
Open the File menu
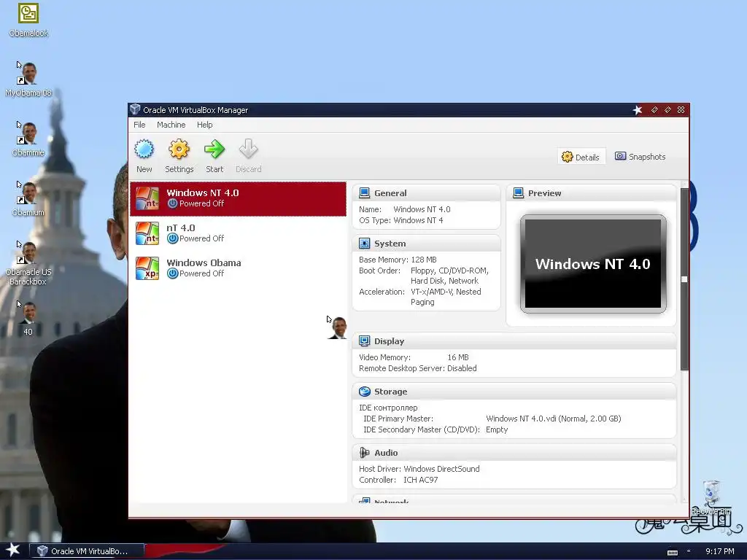(x=139, y=125)
